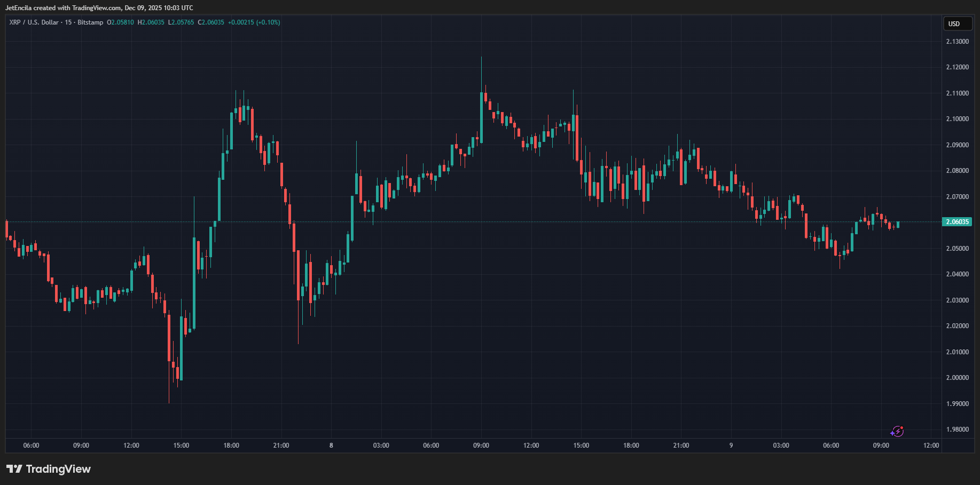Click the date label 9 on time axis
Viewport: 980px width, 485px height.
(731, 446)
